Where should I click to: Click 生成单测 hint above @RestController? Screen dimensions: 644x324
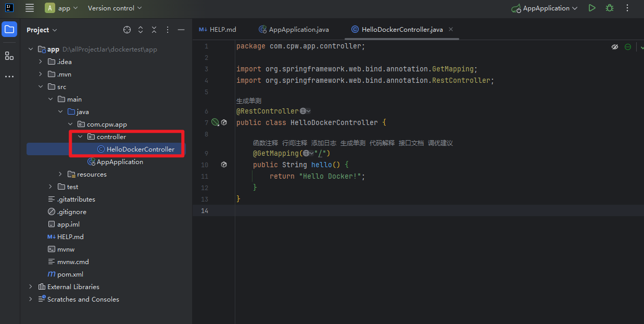(x=249, y=101)
